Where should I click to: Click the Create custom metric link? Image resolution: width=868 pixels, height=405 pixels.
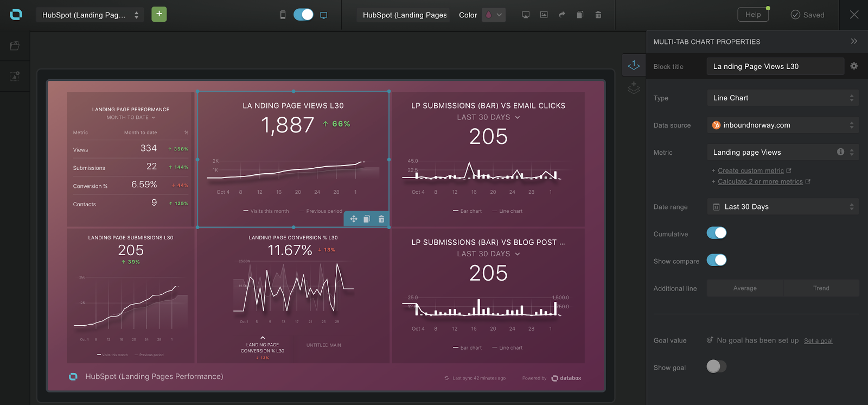[x=750, y=170]
